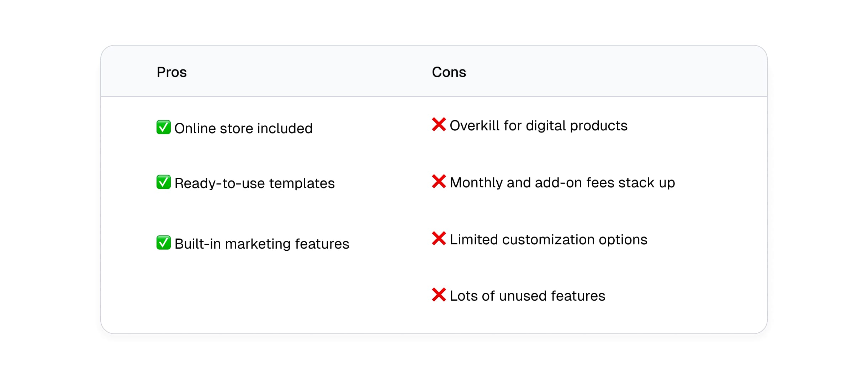Viewport: 868px width, 379px height.
Task: Click green checkmark next to Ready-to-use templates
Action: tap(163, 182)
